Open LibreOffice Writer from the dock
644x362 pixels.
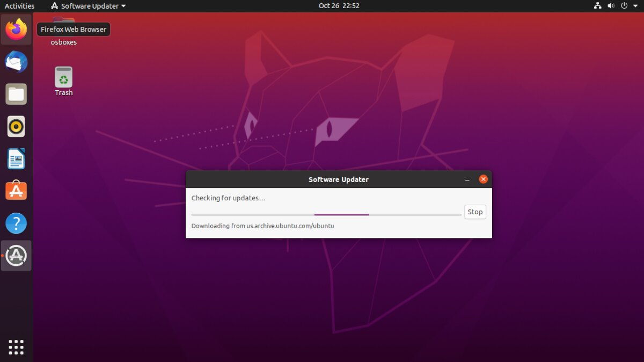[x=16, y=159]
